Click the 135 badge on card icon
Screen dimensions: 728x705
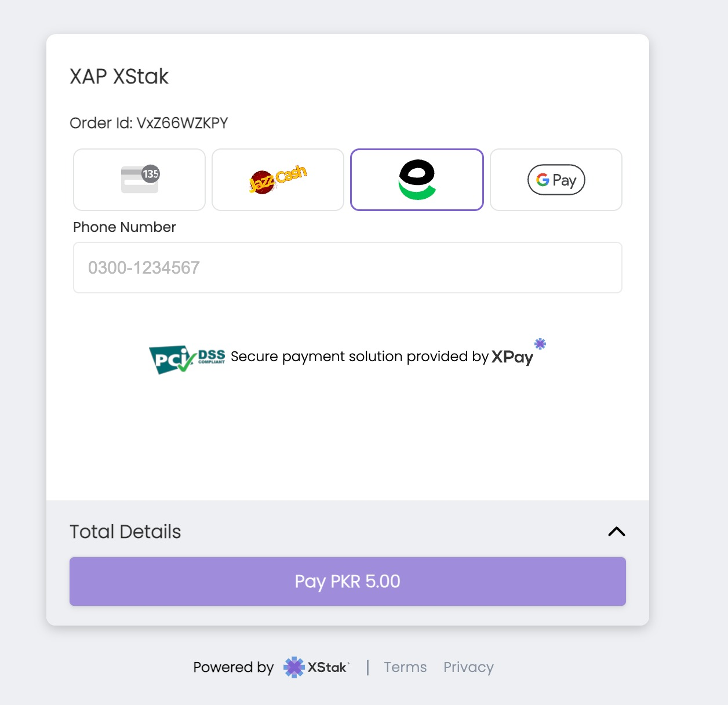click(151, 173)
